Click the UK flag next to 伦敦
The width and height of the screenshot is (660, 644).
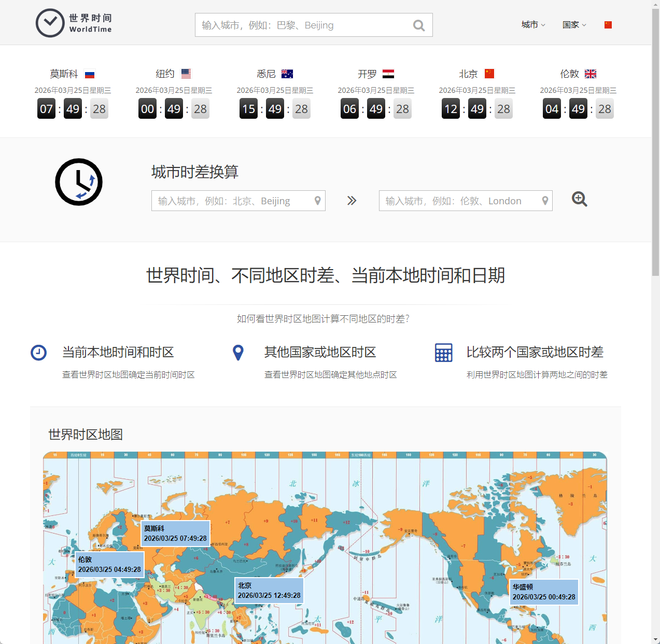(x=591, y=74)
